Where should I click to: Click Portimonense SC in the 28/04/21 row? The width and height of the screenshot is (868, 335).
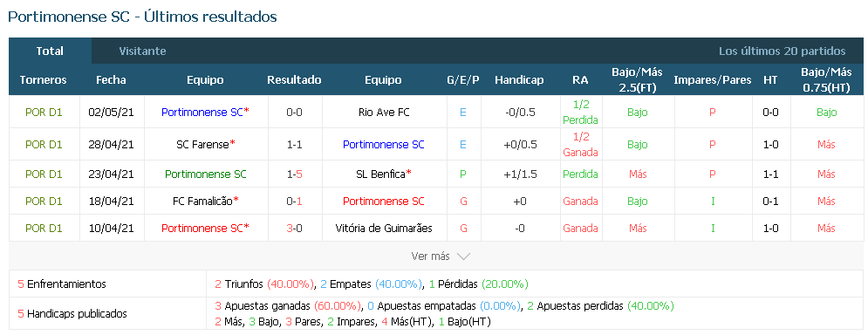tap(384, 145)
